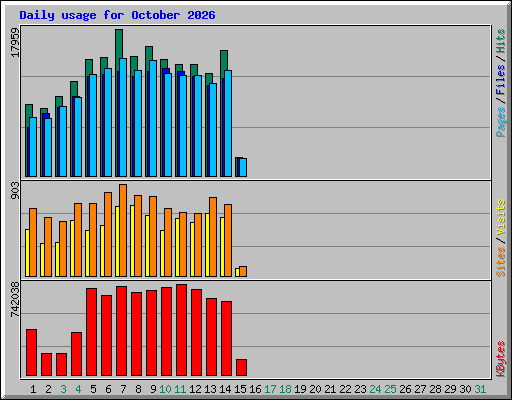Click the cyan Pages bar for day 1
512x400 pixels.
[x=33, y=147]
